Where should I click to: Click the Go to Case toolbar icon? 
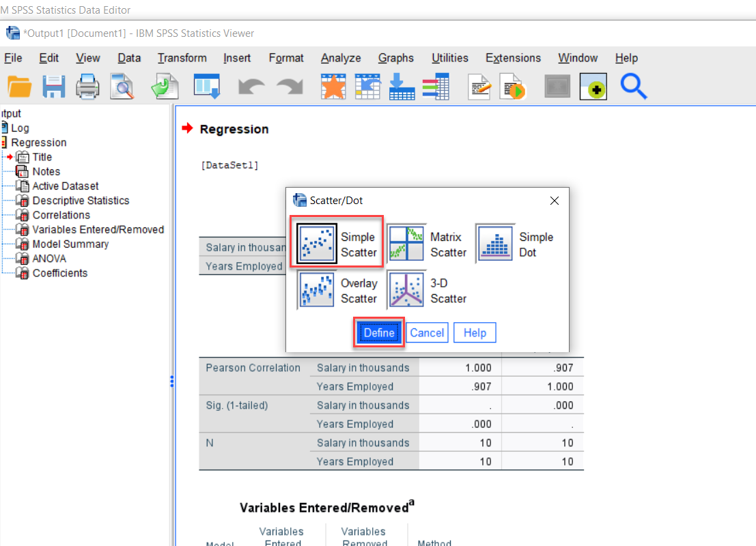click(367, 87)
